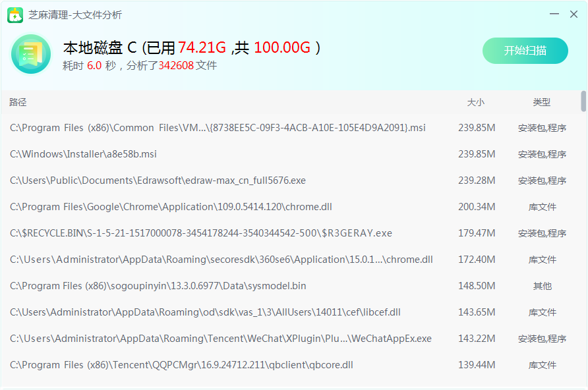
Task: Click the 类型 column header
Action: pyautogui.click(x=542, y=102)
